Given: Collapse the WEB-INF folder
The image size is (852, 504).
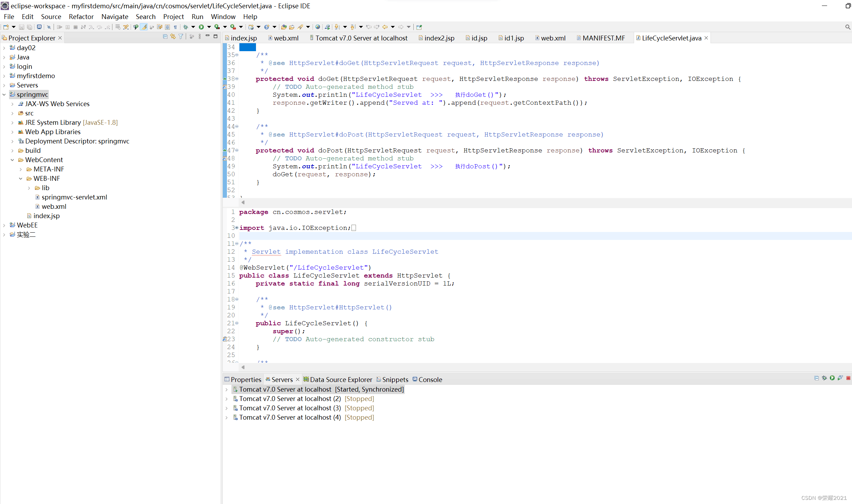Looking at the screenshot, I should 21,178.
